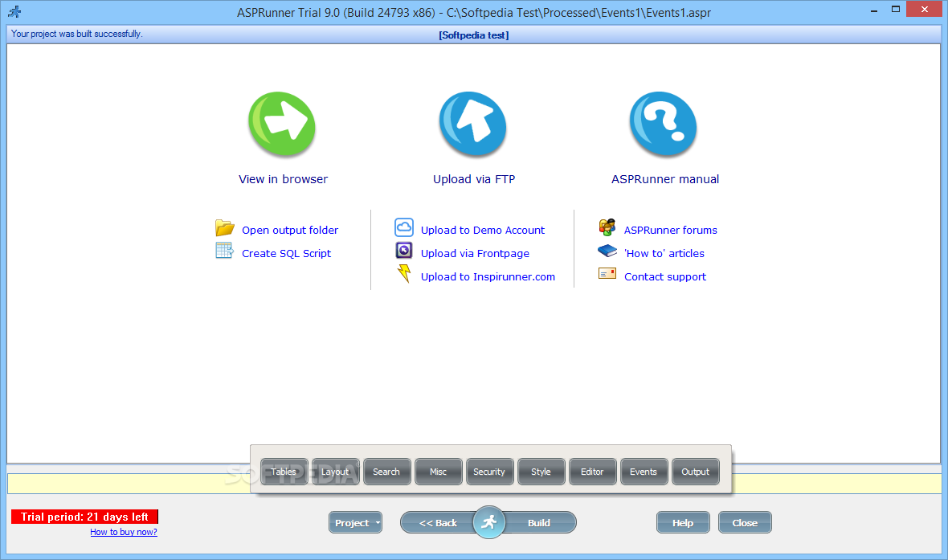Click the running man icon between Back and Build
The height and width of the screenshot is (560, 948).
488,522
